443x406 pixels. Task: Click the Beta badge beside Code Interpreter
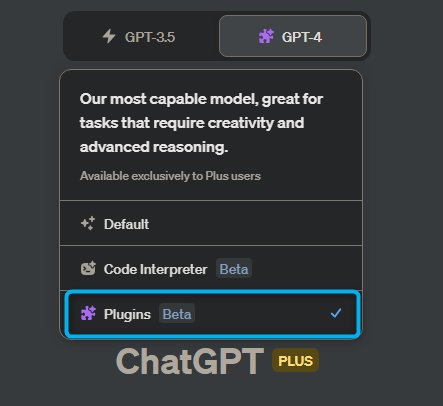pos(234,269)
